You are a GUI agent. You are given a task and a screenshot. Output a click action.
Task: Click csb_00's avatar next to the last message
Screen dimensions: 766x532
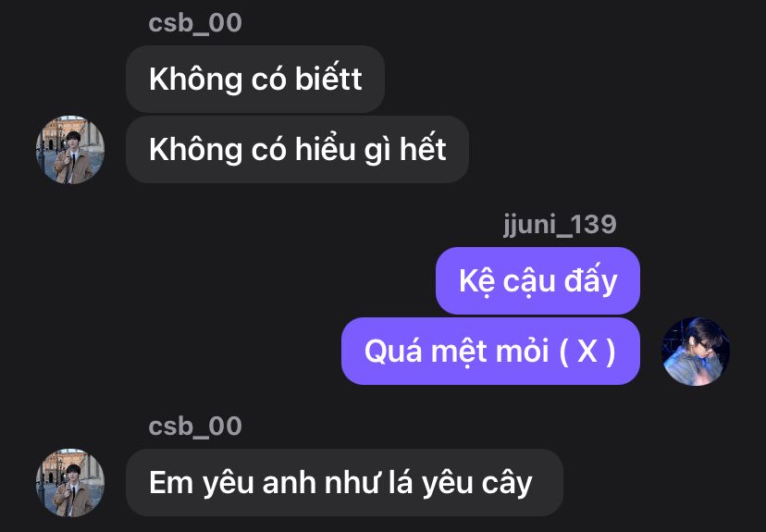[70, 483]
